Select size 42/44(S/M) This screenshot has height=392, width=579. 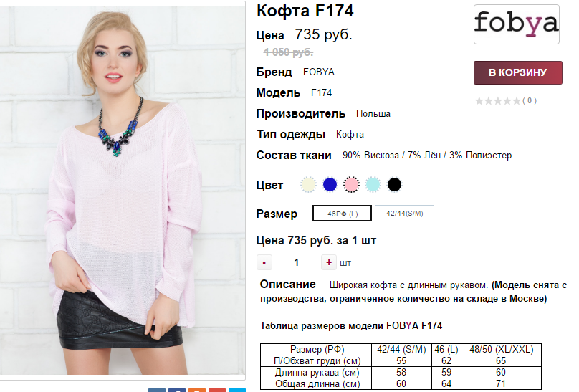point(404,214)
